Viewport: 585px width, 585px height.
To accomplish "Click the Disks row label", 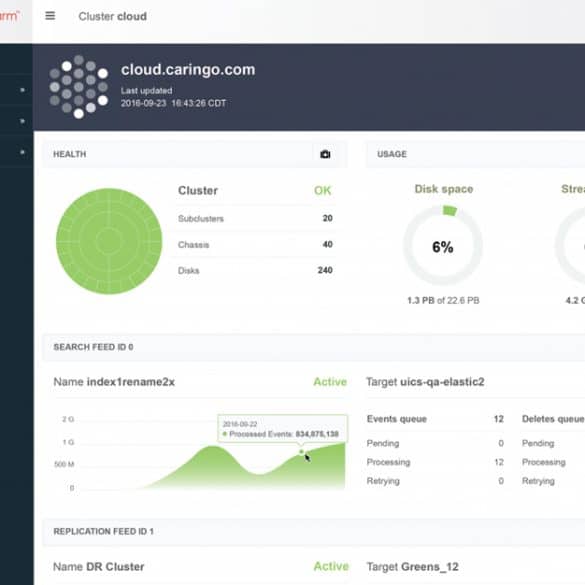I will 188,270.
